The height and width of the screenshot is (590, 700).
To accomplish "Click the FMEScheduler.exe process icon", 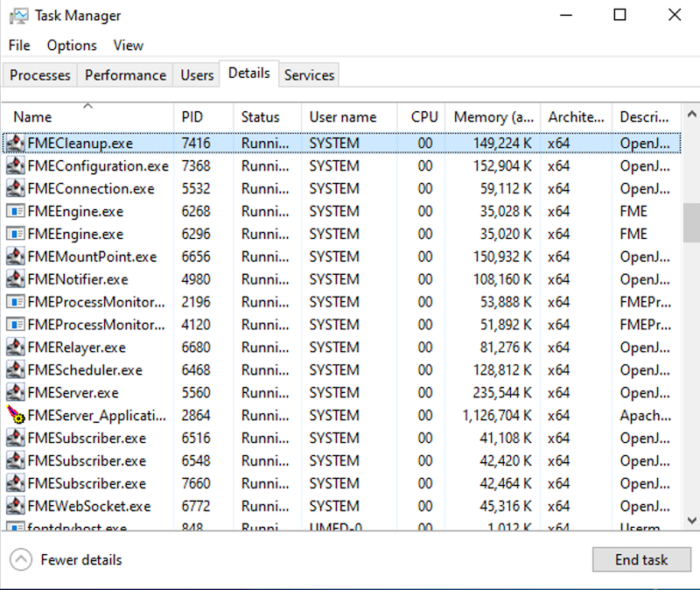I will (x=15, y=370).
